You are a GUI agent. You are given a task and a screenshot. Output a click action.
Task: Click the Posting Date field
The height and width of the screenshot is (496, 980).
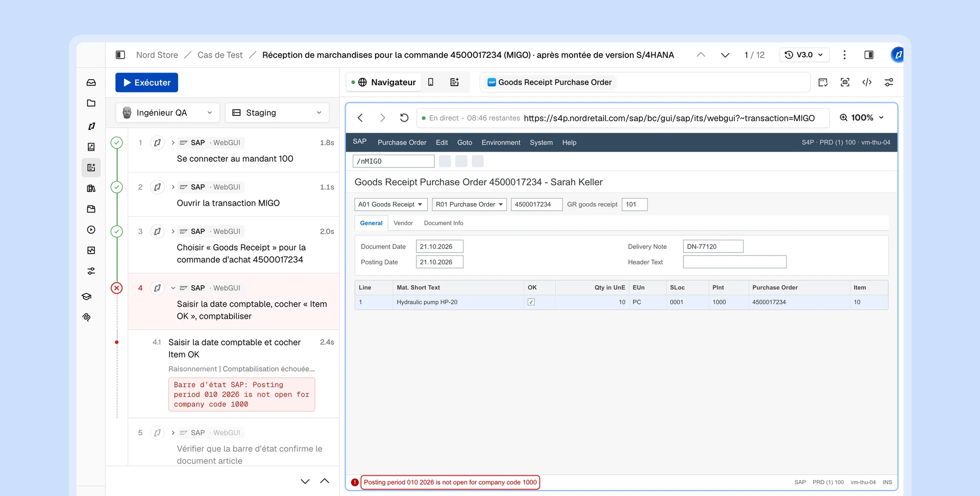coord(439,262)
